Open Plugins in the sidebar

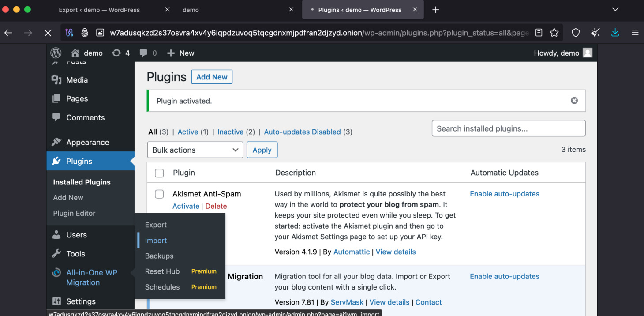click(90, 161)
